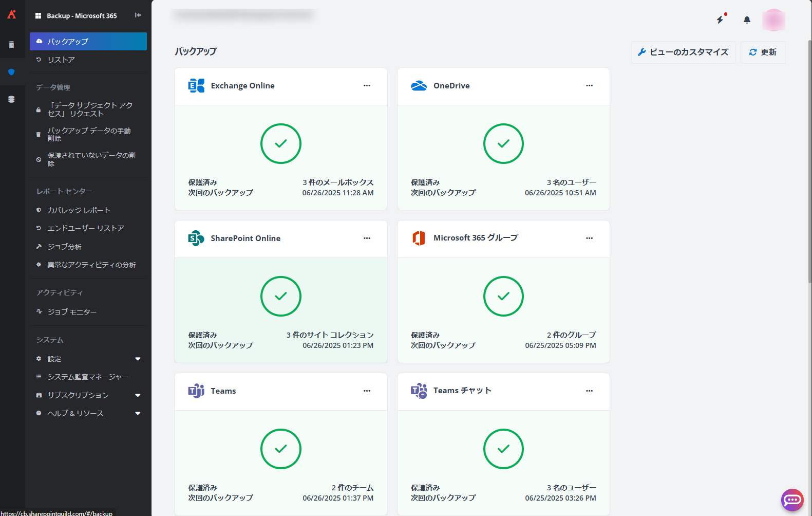Click the OneDrive card title
This screenshot has height=516, width=812.
pos(451,86)
